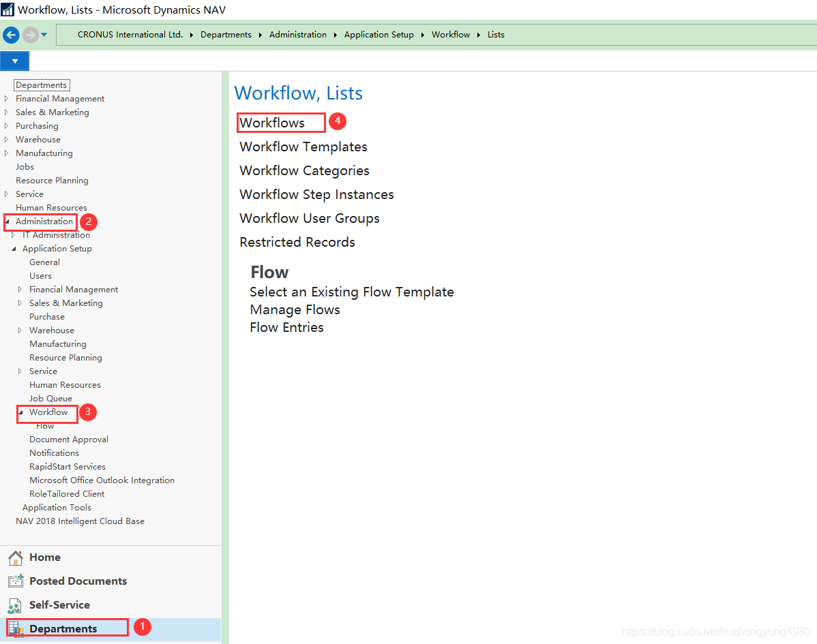Image resolution: width=817 pixels, height=644 pixels.
Task: Click the Self-Service icon
Action: [14, 605]
